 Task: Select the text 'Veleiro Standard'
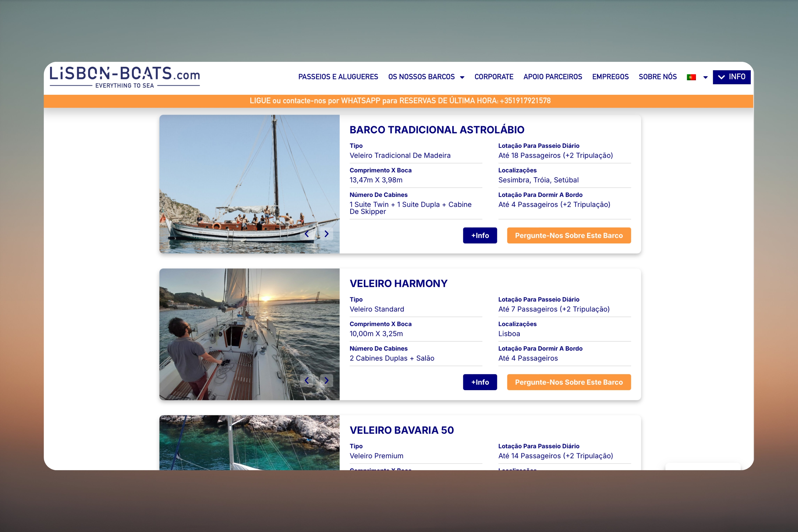(377, 309)
